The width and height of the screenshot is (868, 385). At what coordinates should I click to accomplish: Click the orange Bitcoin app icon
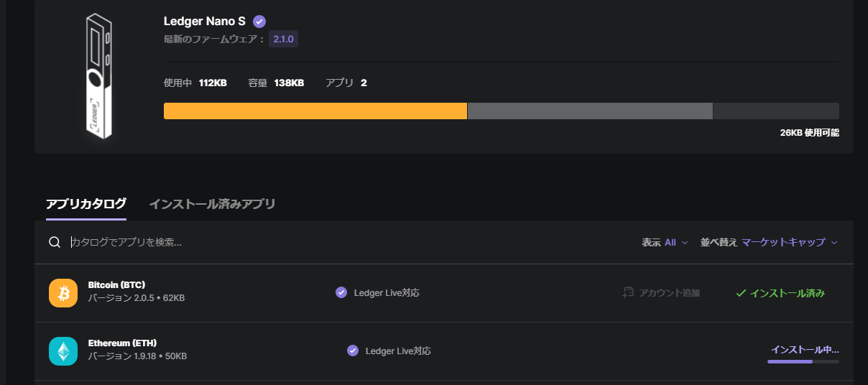click(63, 293)
